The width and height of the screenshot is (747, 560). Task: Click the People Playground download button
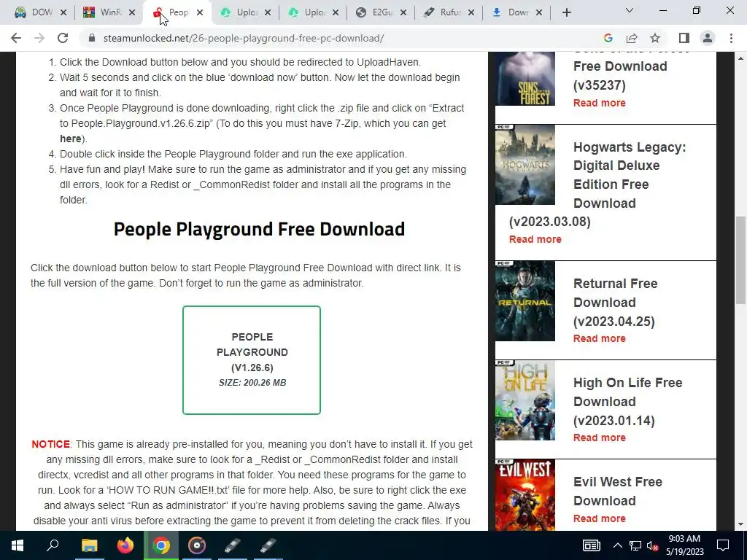[252, 360]
